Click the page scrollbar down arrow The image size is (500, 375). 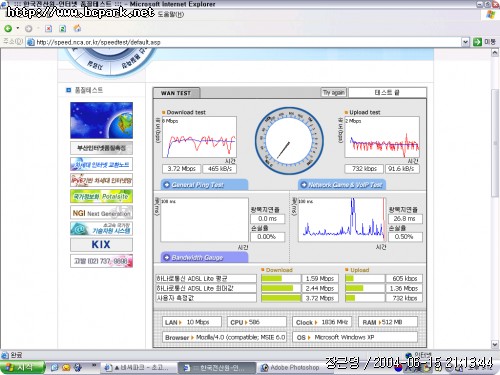(x=495, y=344)
